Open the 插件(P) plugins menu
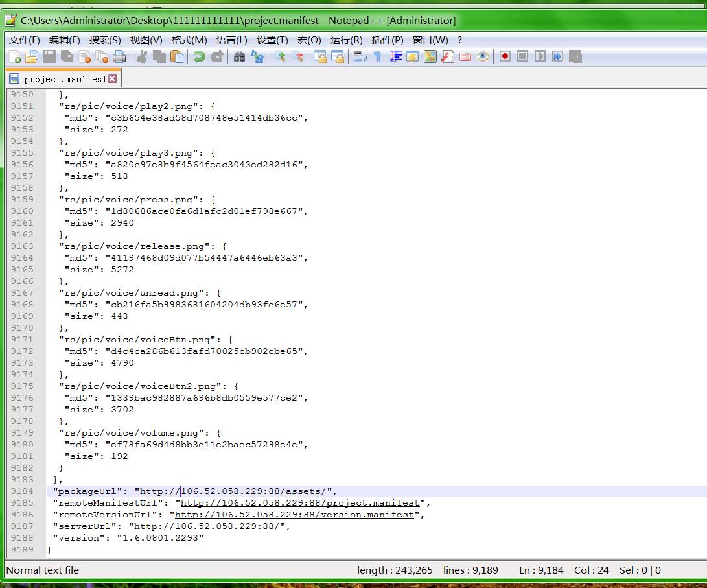Screen dimensions: 707x588 click(x=387, y=40)
